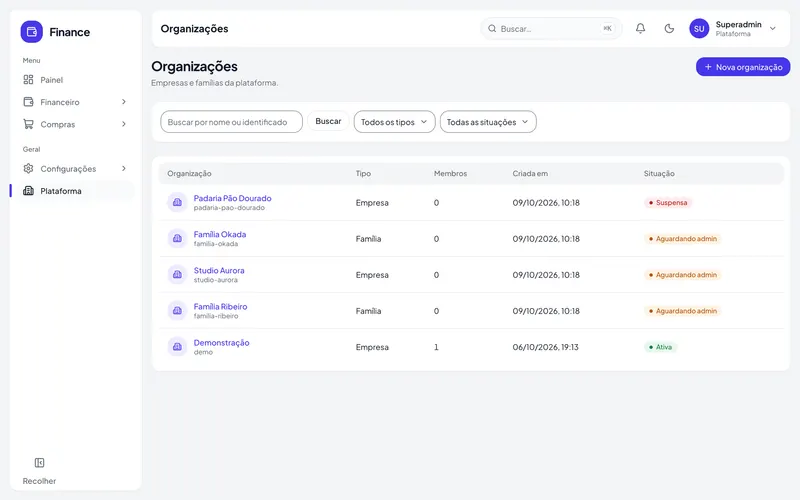Image resolution: width=800 pixels, height=500 pixels.
Task: Click Família Ribeiro's Aguardando admin badge
Action: (x=683, y=311)
